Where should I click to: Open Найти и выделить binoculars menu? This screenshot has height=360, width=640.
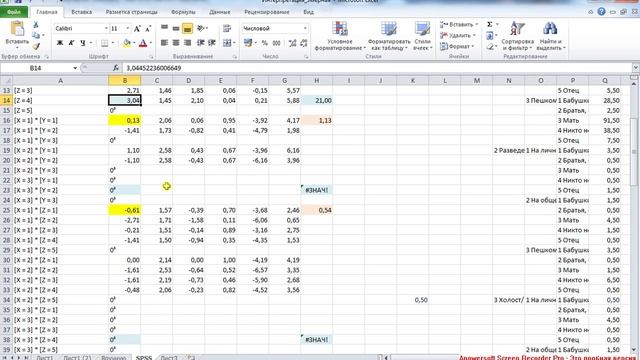point(550,37)
